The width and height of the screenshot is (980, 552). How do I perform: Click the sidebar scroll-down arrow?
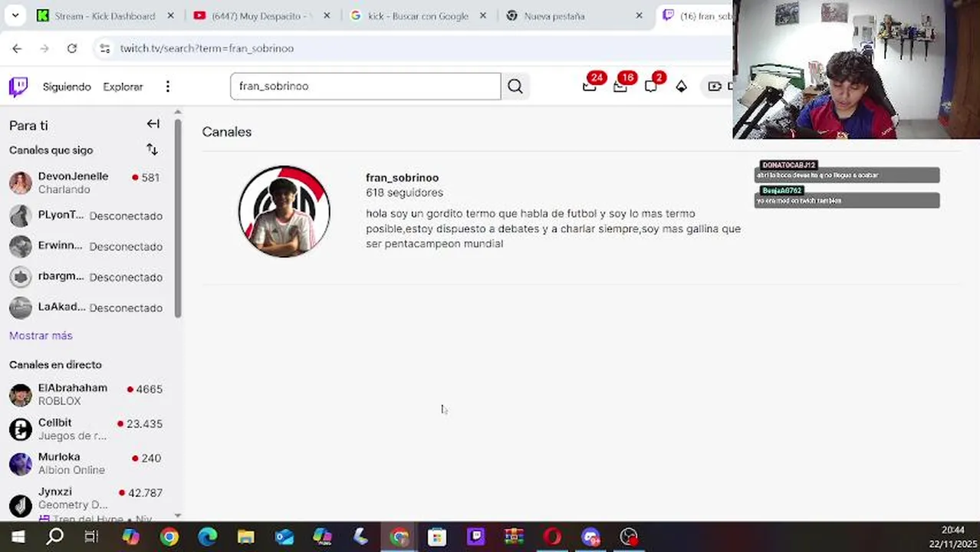(178, 516)
